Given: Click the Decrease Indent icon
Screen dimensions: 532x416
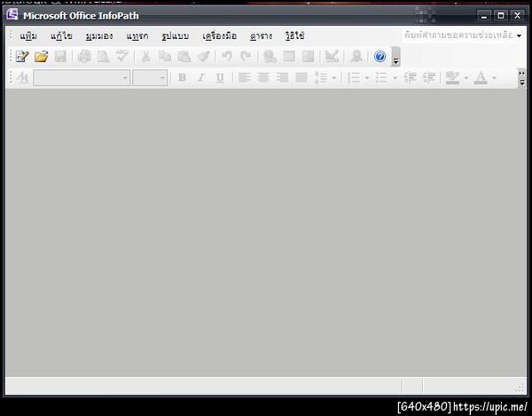Looking at the screenshot, I should click(x=410, y=78).
